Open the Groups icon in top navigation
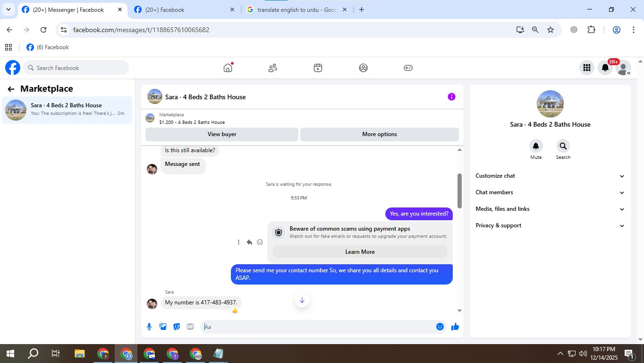 coord(363,68)
